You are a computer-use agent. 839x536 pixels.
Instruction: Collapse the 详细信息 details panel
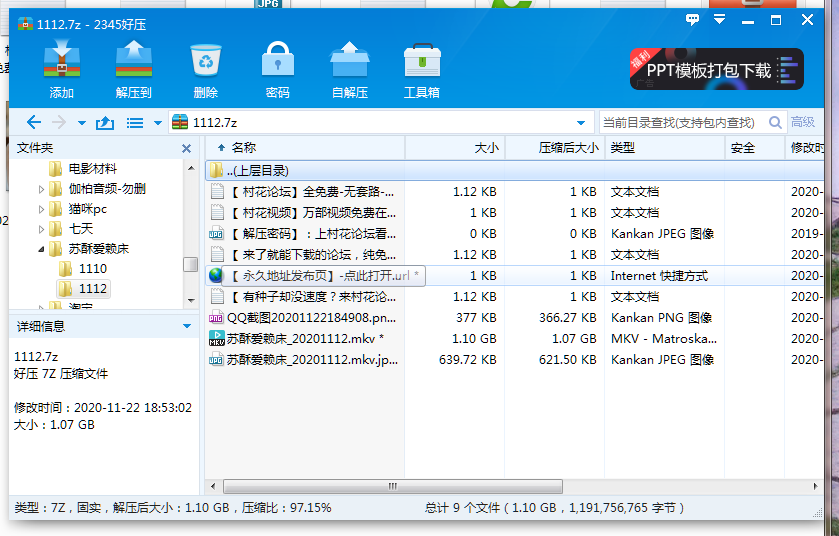[x=186, y=326]
